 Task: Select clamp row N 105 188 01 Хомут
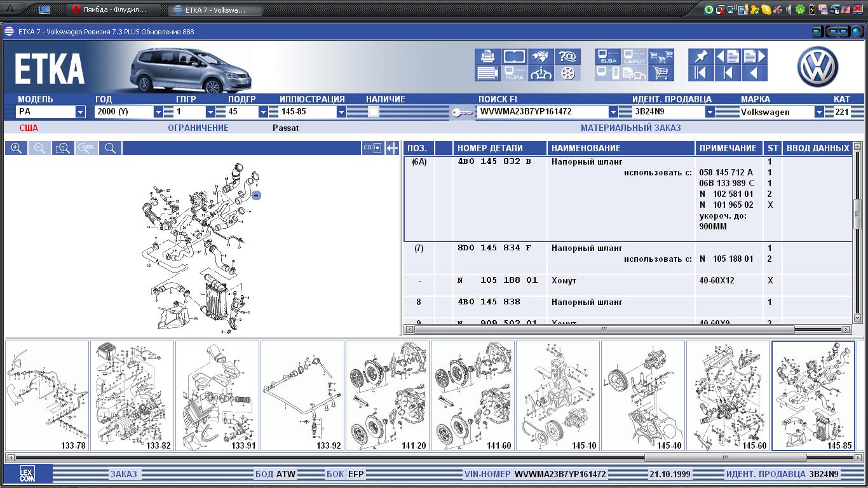tap(628, 285)
